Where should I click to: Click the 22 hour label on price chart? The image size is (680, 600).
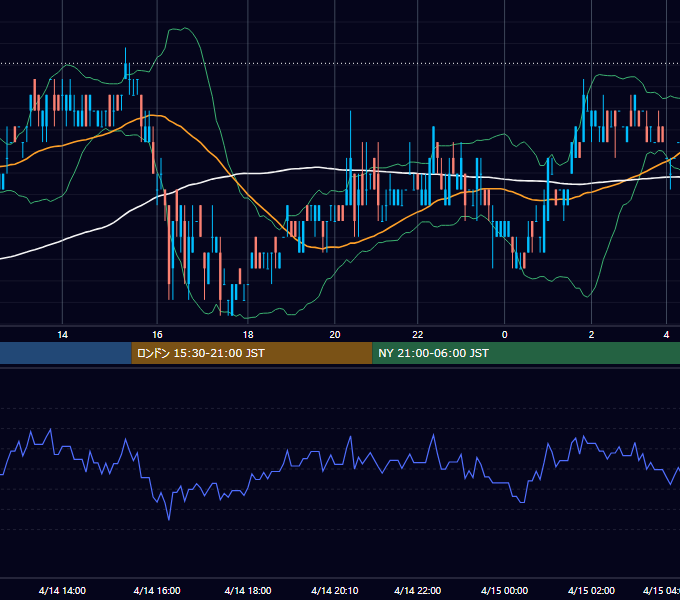pos(418,335)
